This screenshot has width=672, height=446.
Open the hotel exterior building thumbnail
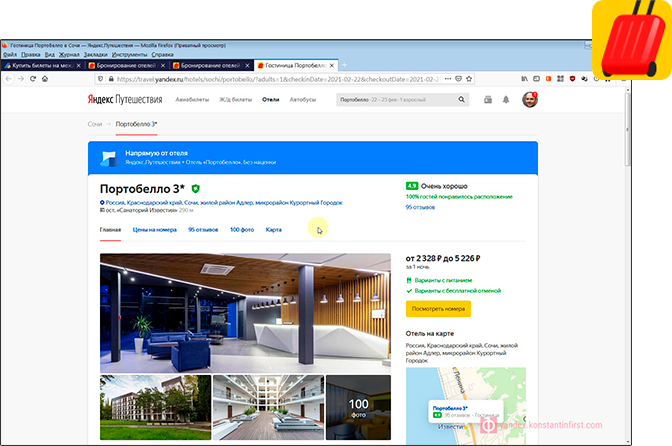pyautogui.click(x=155, y=407)
